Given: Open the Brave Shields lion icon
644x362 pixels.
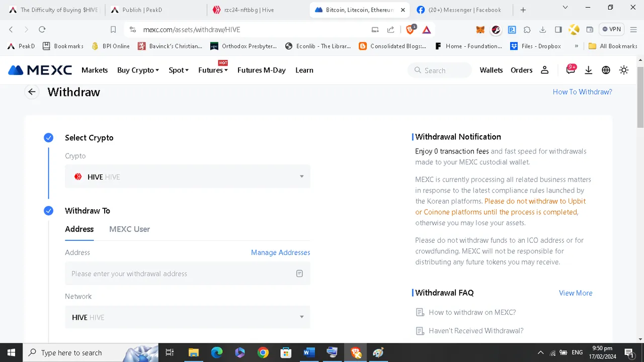Looking at the screenshot, I should 410,30.
